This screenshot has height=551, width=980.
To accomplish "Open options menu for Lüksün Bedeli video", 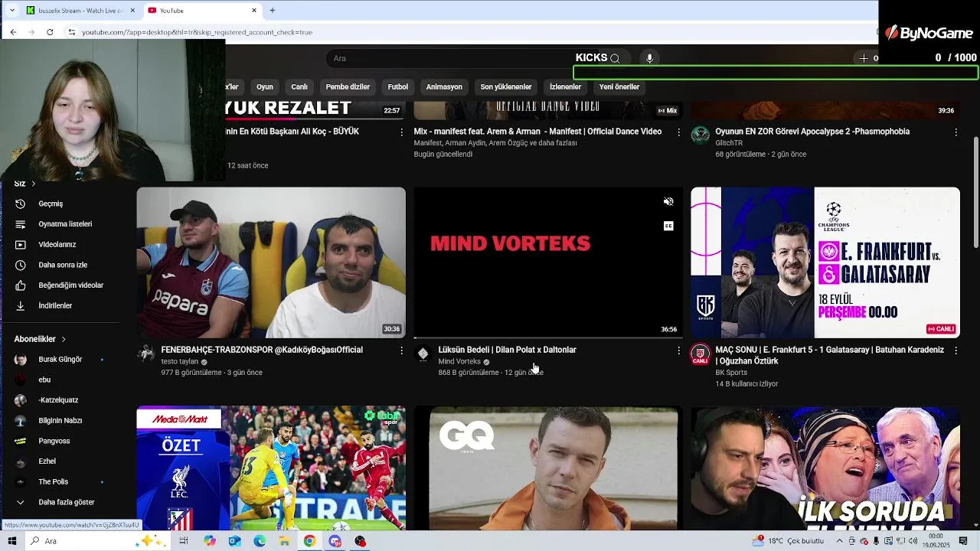I will [678, 350].
